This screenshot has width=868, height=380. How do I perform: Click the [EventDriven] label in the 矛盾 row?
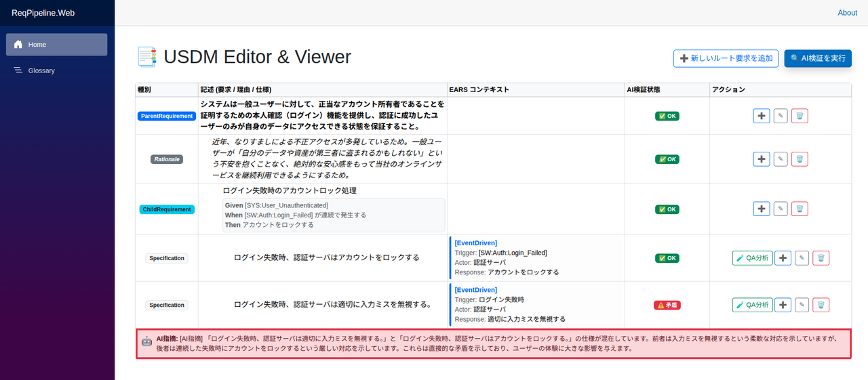click(x=475, y=290)
